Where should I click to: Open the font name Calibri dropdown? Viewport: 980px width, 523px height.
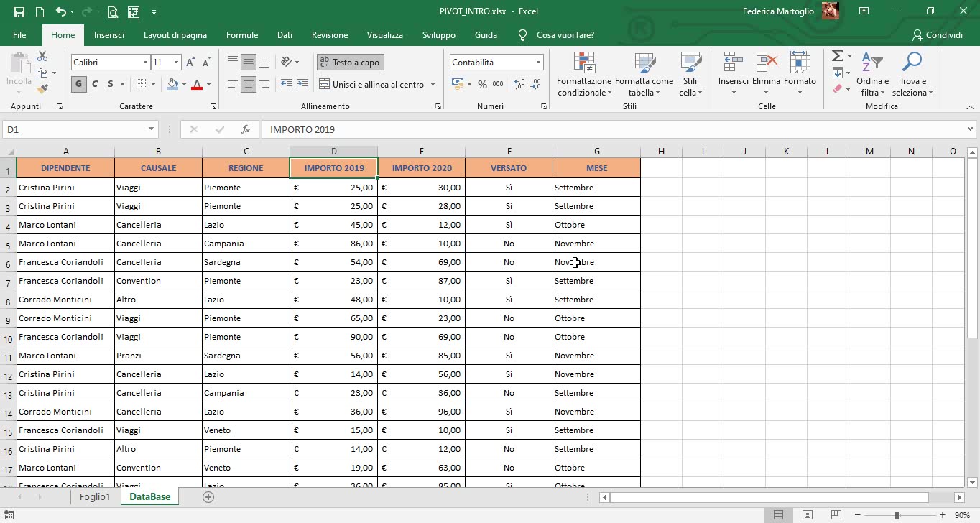(x=144, y=63)
